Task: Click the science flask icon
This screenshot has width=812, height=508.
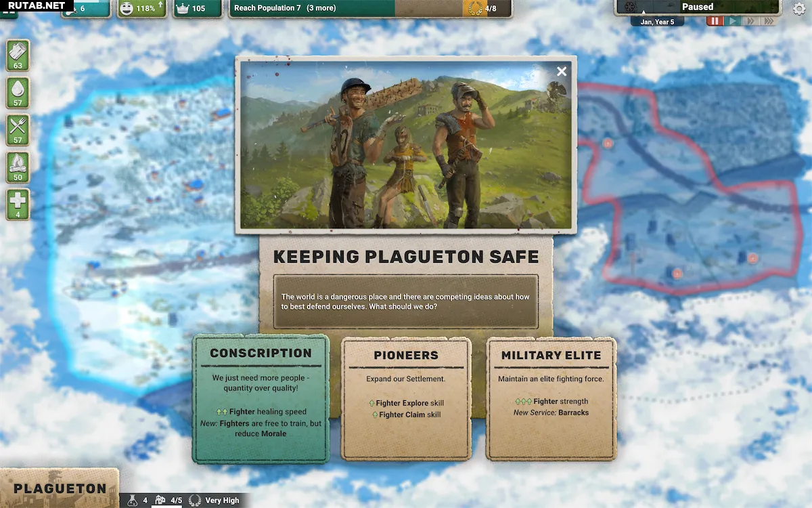Action: tap(133, 501)
